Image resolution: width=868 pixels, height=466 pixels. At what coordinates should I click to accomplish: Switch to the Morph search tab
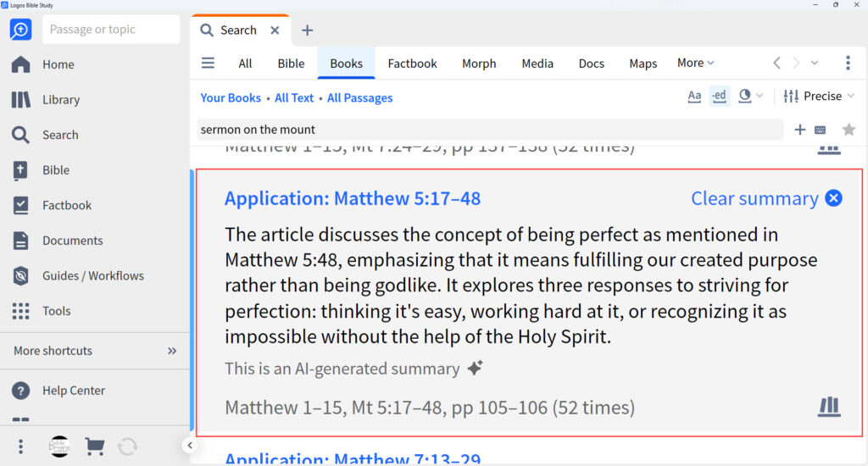pyautogui.click(x=479, y=64)
